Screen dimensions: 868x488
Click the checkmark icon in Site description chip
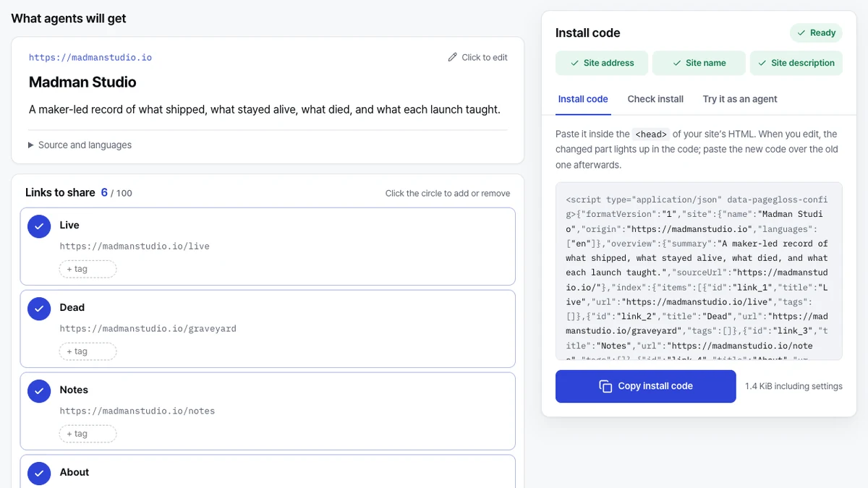[x=762, y=63]
